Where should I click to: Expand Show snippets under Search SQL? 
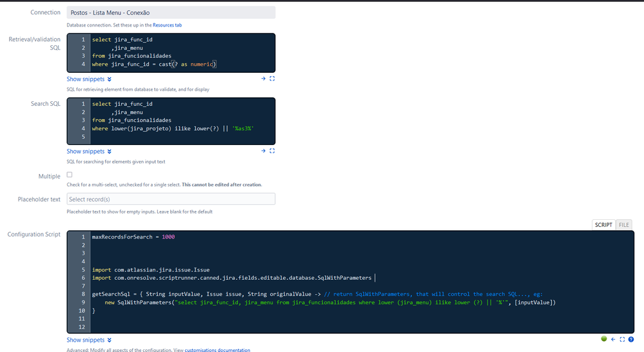pos(89,151)
